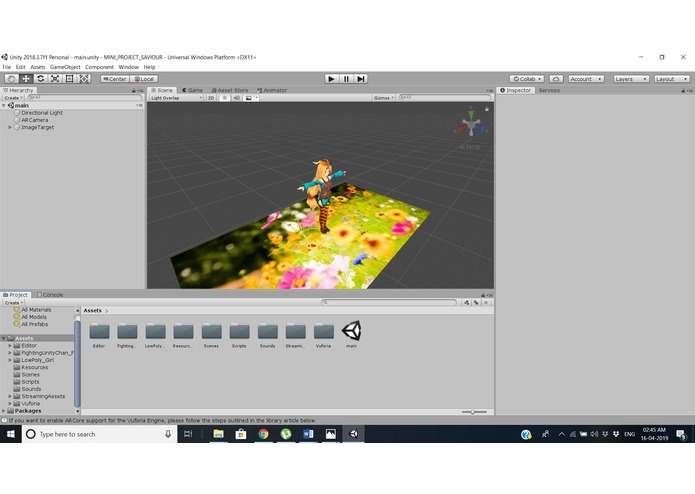
Task: Open the Layout dropdown
Action: (x=672, y=79)
